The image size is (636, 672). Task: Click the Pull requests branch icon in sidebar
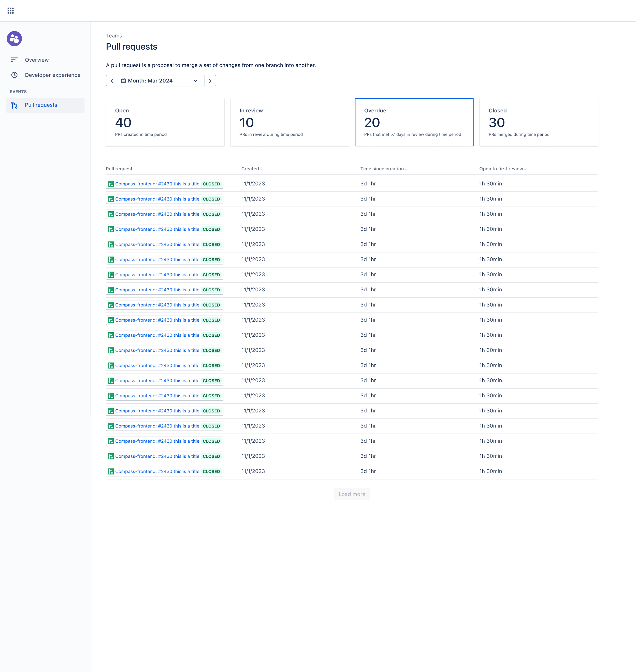click(14, 105)
